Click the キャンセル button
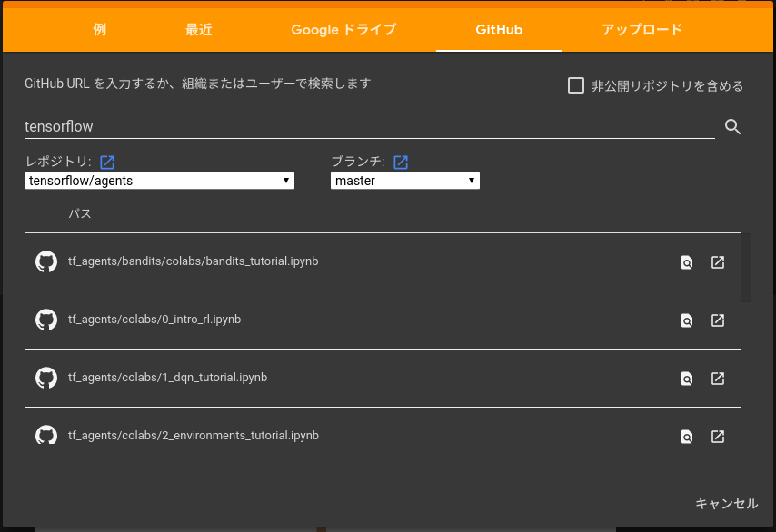 click(x=726, y=503)
